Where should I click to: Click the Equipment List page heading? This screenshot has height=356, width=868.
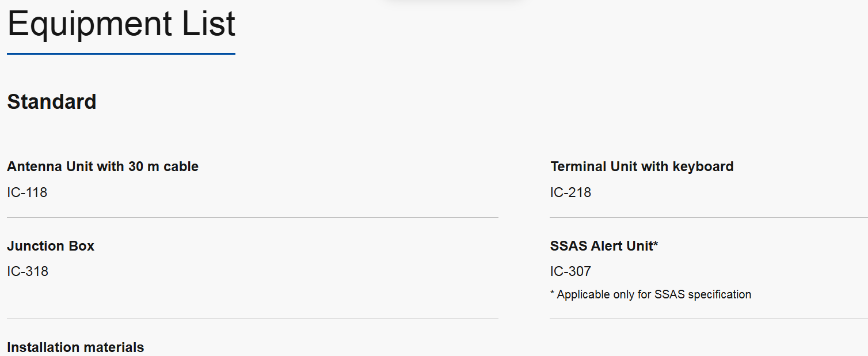(121, 24)
